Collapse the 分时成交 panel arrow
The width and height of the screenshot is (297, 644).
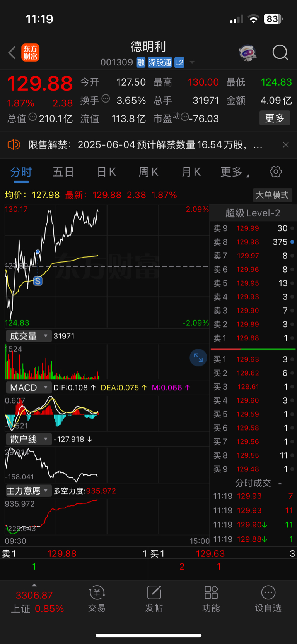click(x=280, y=483)
